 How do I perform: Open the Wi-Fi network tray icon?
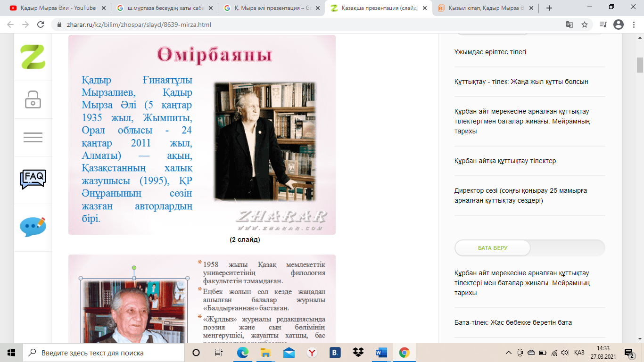[554, 353]
